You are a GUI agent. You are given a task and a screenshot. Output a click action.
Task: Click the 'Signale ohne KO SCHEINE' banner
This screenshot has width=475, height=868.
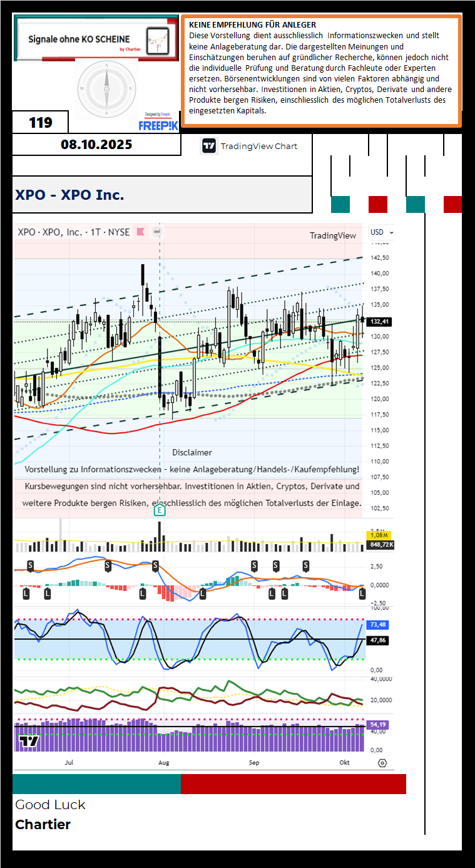[x=94, y=39]
